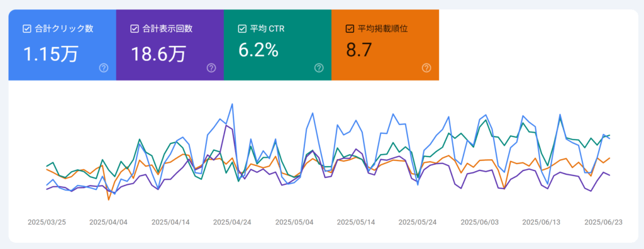Uncheck the 合計表示回数 checkbox
Screen dimensions: 644x249
(x=135, y=29)
